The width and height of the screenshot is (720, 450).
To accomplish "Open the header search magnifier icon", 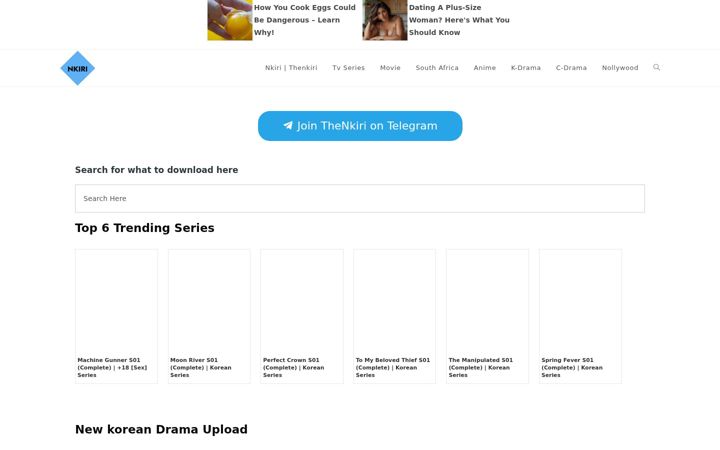I will click(657, 68).
